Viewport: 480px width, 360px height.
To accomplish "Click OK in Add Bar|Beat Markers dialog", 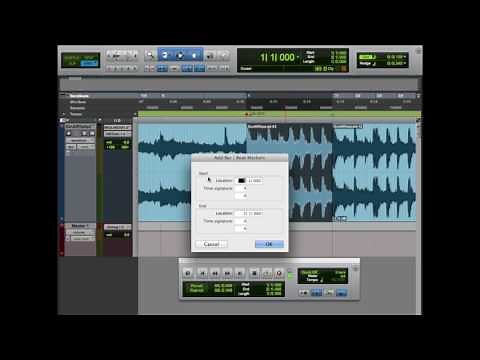I will click(x=269, y=244).
